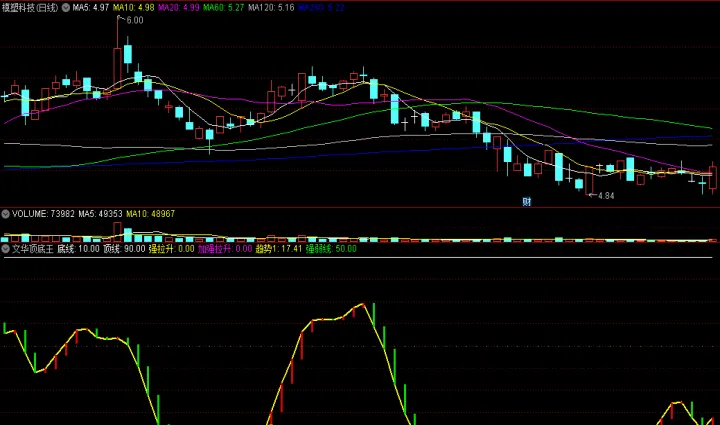Click the stock name title in header

click(x=30, y=7)
